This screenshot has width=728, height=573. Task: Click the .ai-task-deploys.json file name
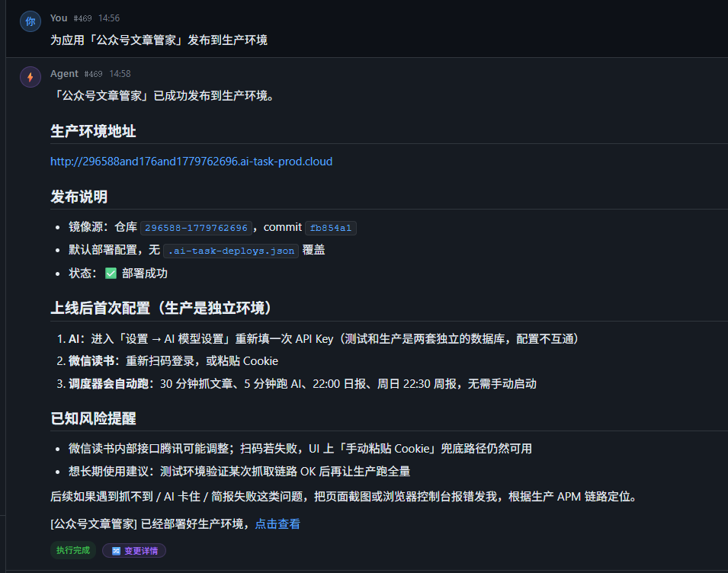[x=231, y=251]
